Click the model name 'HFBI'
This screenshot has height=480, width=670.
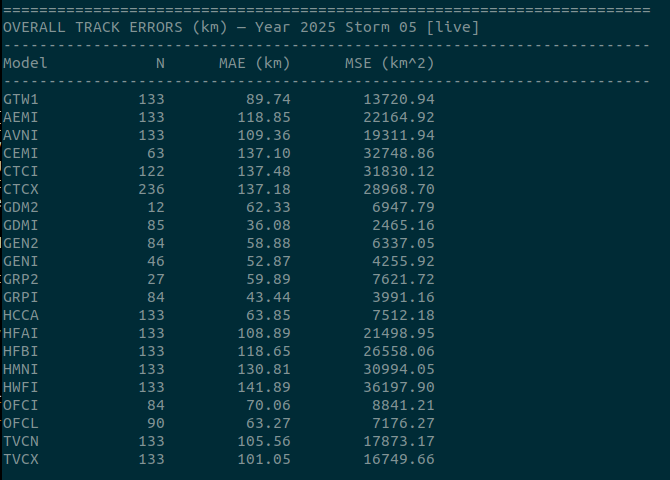click(21, 351)
